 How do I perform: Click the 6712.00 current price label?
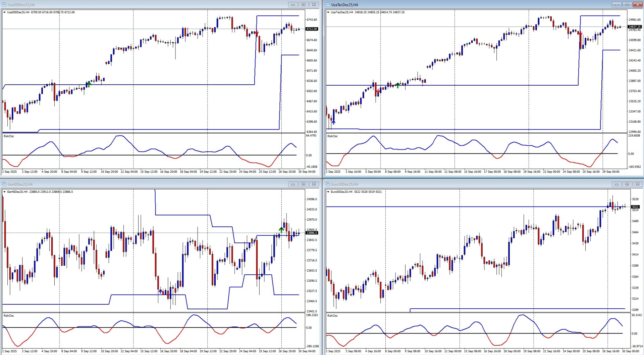tap(312, 29)
